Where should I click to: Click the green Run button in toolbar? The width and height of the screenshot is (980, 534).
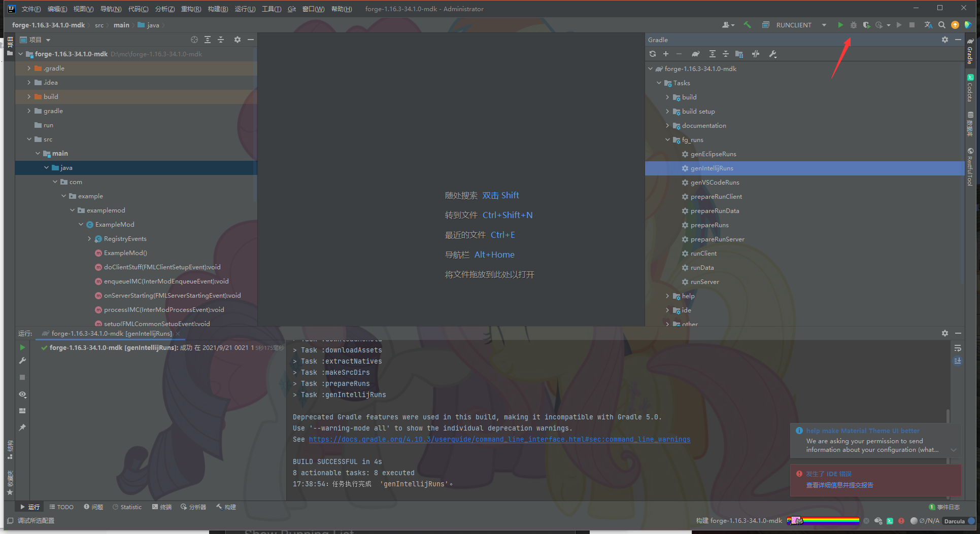coord(840,25)
